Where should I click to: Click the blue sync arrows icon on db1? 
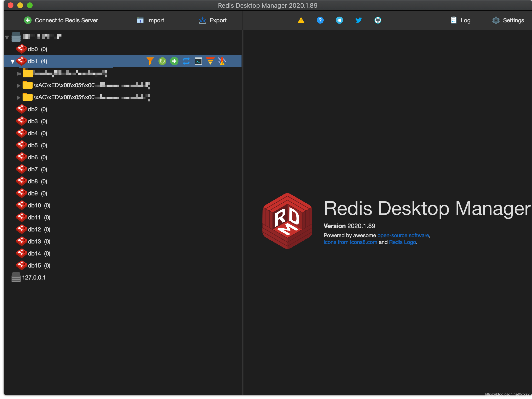coord(186,61)
